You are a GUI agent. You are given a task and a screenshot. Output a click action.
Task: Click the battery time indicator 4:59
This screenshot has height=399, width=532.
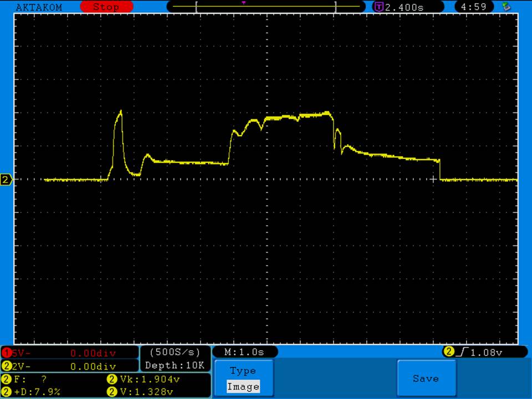474,7
